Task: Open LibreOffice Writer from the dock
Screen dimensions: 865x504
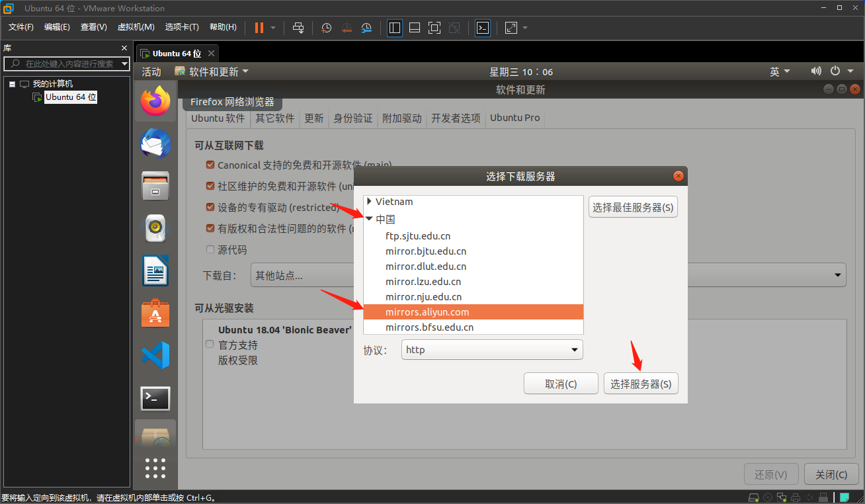Action: click(155, 271)
